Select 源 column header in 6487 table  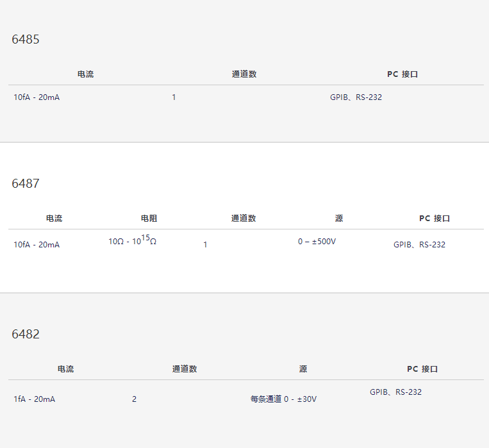tap(338, 219)
